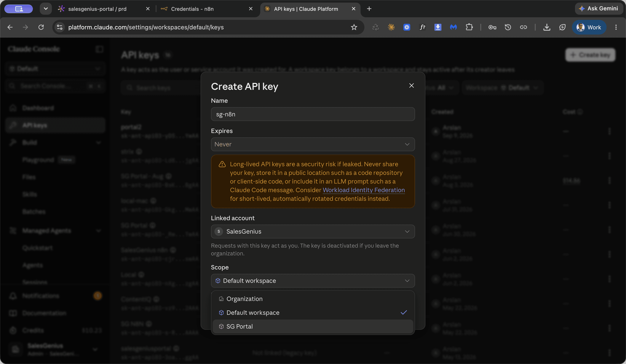This screenshot has height=364, width=626.
Task: Open the Expires dropdown showing Never
Action: [313, 144]
